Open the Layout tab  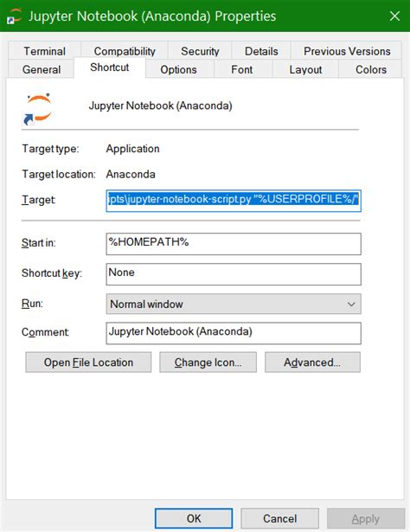pos(305,69)
